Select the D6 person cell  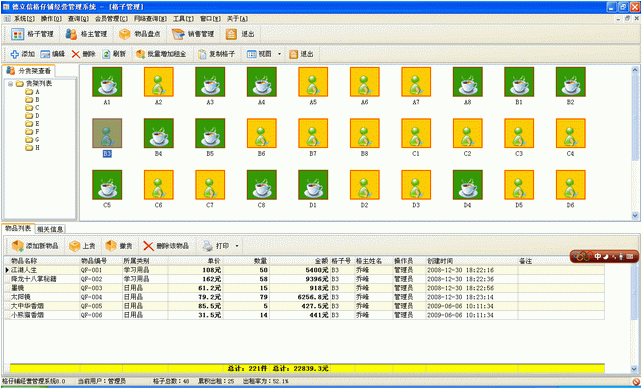(571, 185)
